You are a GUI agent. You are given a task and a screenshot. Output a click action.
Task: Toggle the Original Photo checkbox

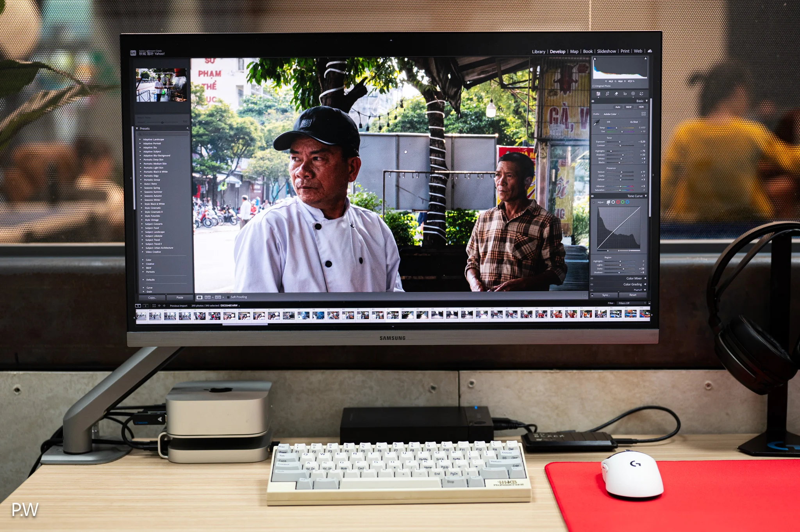tap(594, 86)
